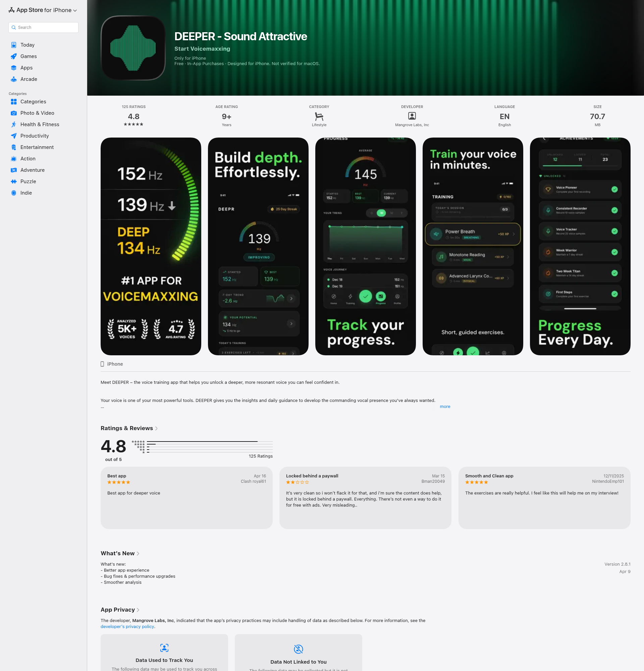Open the Apps section label
This screenshot has height=671, width=644.
click(x=26, y=68)
